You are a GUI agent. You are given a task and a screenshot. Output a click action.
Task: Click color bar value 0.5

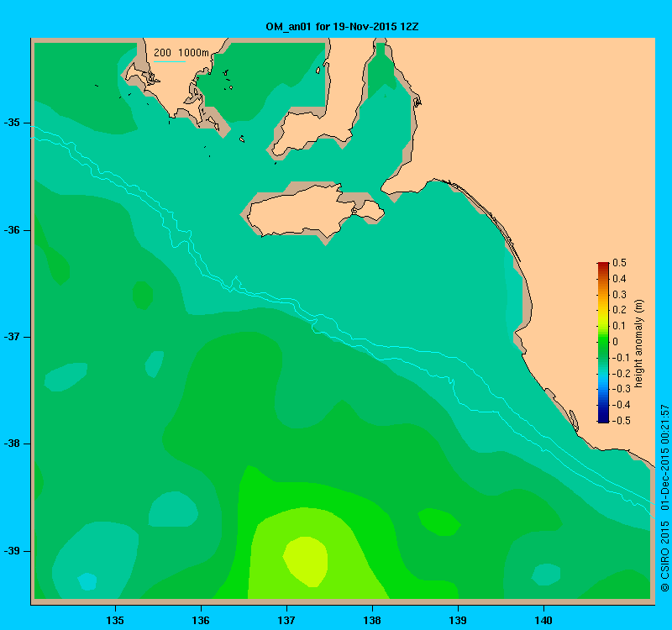pyautogui.click(x=619, y=263)
